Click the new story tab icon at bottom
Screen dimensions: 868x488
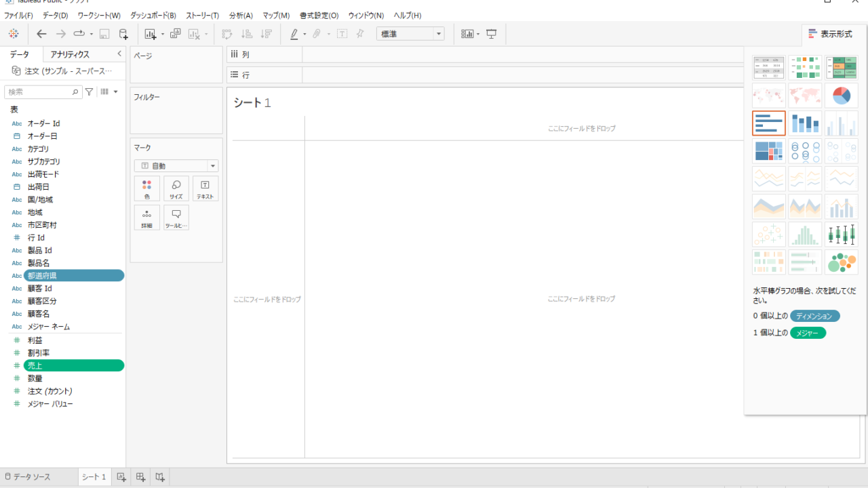160,477
